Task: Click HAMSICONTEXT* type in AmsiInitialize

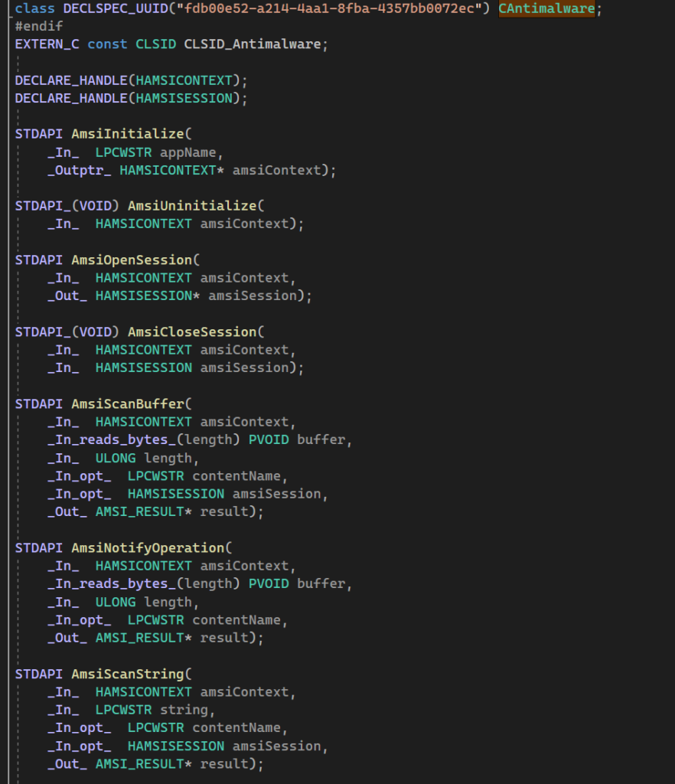Action: pos(172,170)
